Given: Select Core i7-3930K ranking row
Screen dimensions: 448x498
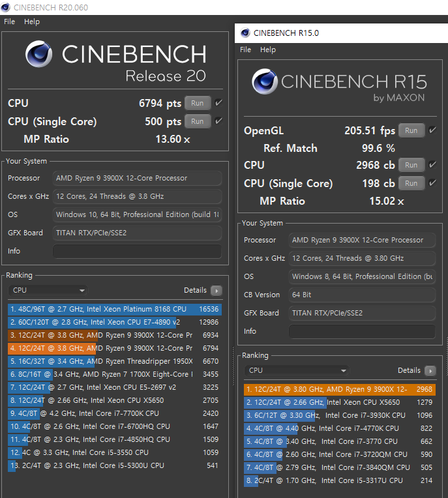Looking at the screenshot, I should point(340,415).
